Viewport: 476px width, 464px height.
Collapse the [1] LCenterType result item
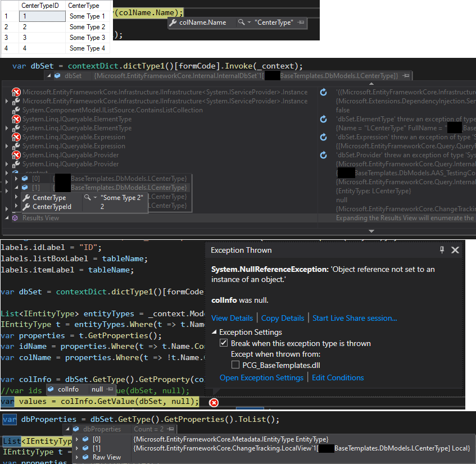click(x=16, y=188)
